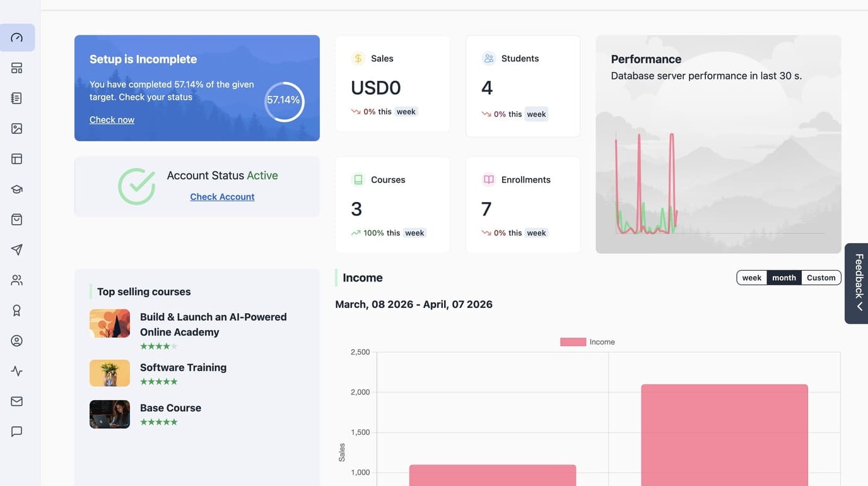
Task: Open the shopping bag sidebar icon
Action: (17, 220)
